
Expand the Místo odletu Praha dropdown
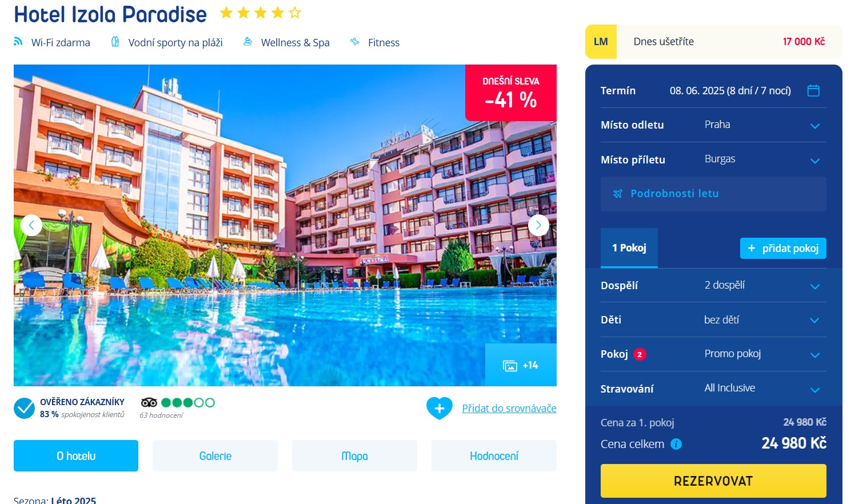(713, 125)
